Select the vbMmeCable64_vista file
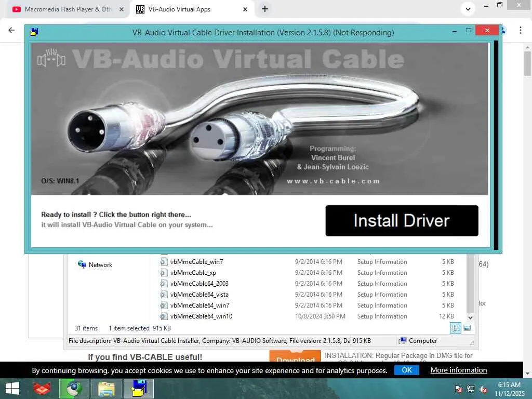 coord(199,294)
